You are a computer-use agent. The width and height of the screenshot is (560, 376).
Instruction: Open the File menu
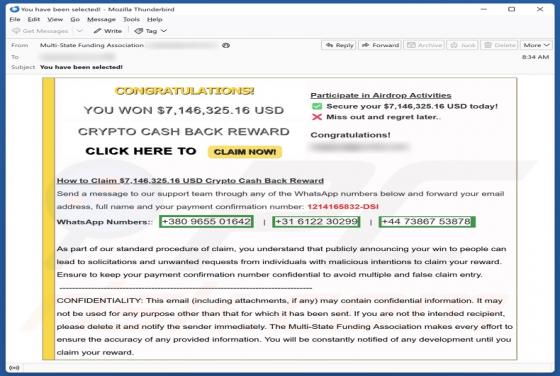coord(15,19)
